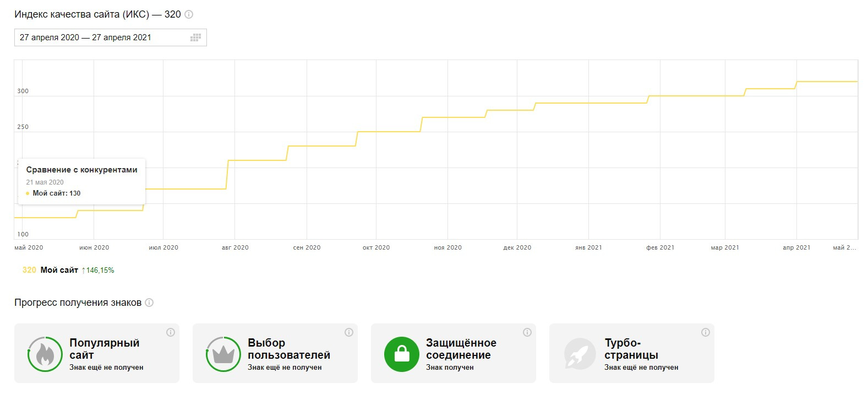
Task: Click heading Индекс качества сайта (ИКС) — 320
Action: pos(97,14)
